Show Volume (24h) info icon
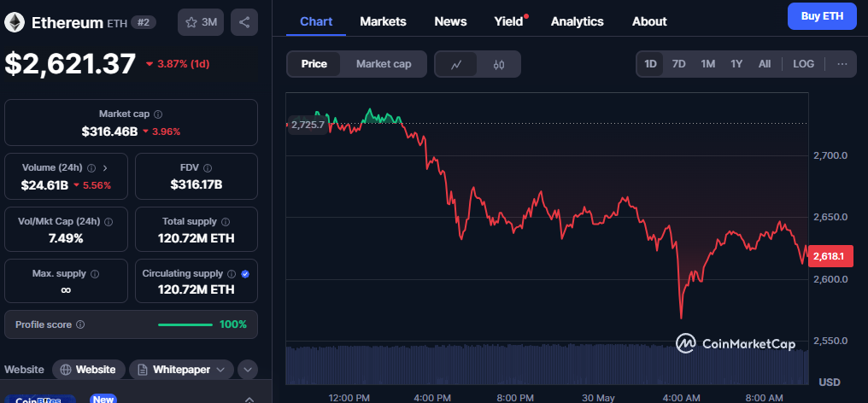 click(91, 167)
